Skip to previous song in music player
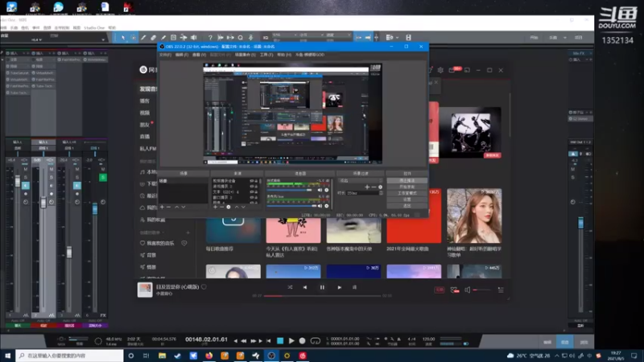644x362 pixels. [x=305, y=287]
